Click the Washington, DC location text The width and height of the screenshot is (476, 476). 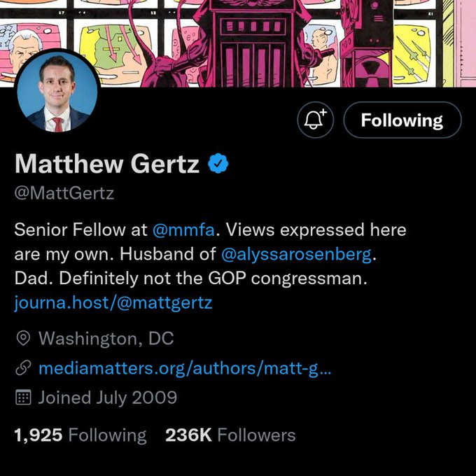click(106, 339)
